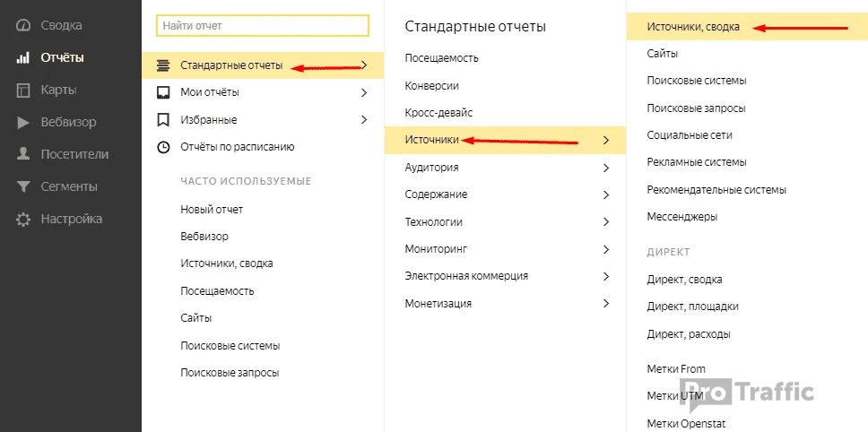Open Мессенджеры report
This screenshot has height=432, width=868.
[682, 217]
